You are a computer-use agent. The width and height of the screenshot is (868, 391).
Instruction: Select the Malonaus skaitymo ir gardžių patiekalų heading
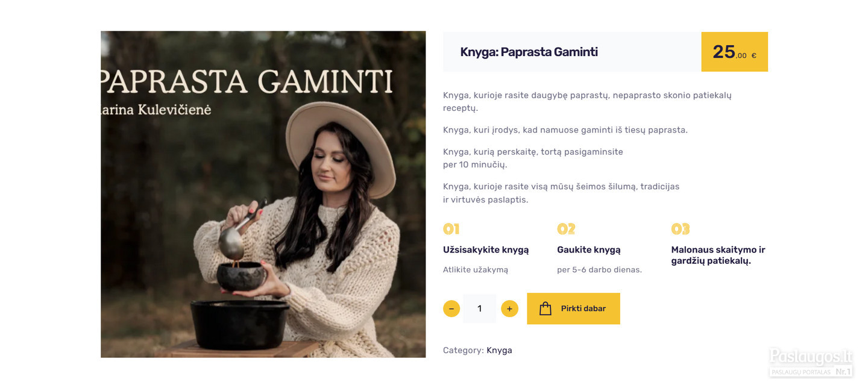(x=719, y=255)
